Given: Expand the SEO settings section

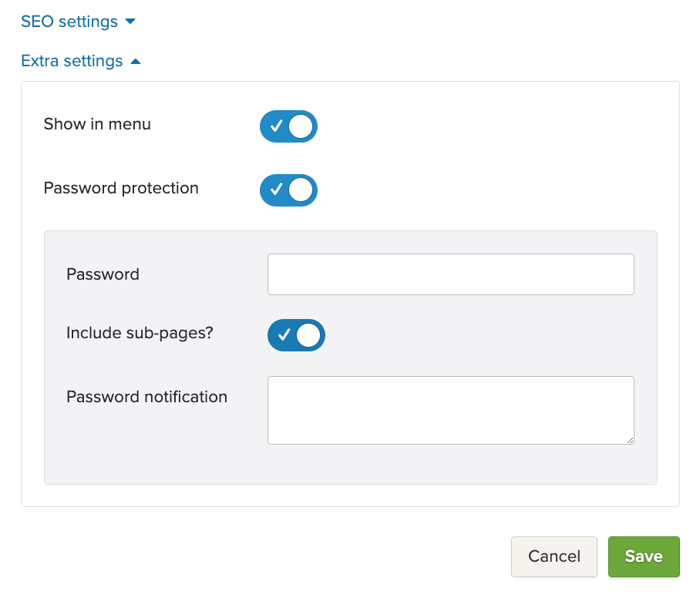Looking at the screenshot, I should (x=69, y=22).
